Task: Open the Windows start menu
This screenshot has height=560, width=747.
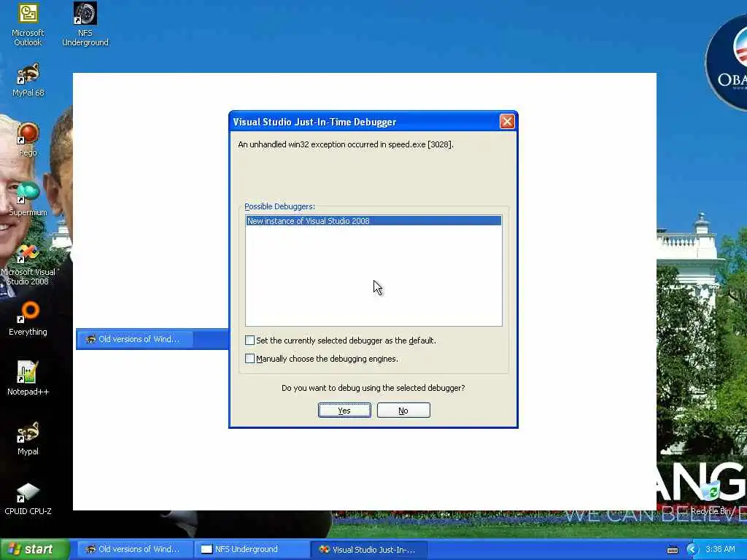Action: pos(35,550)
